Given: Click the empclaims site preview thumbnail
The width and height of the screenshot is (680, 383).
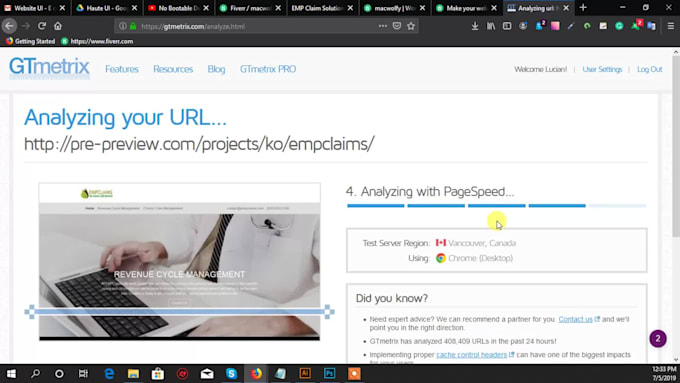Looking at the screenshot, I should pyautogui.click(x=180, y=261).
